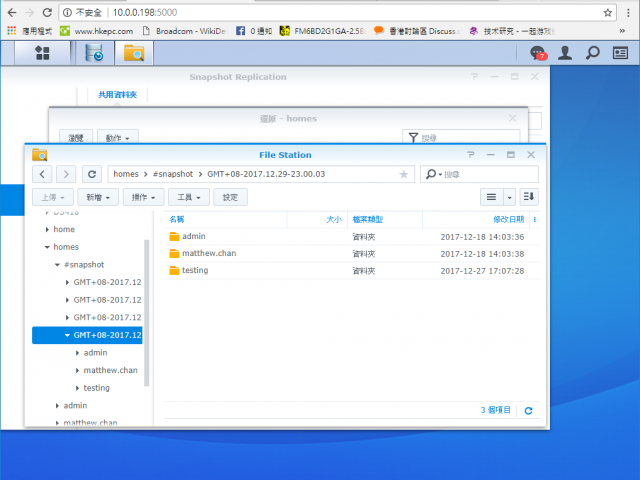Image resolution: width=640 pixels, height=480 pixels.
Task: Open File Station search options magnifier
Action: click(x=433, y=174)
